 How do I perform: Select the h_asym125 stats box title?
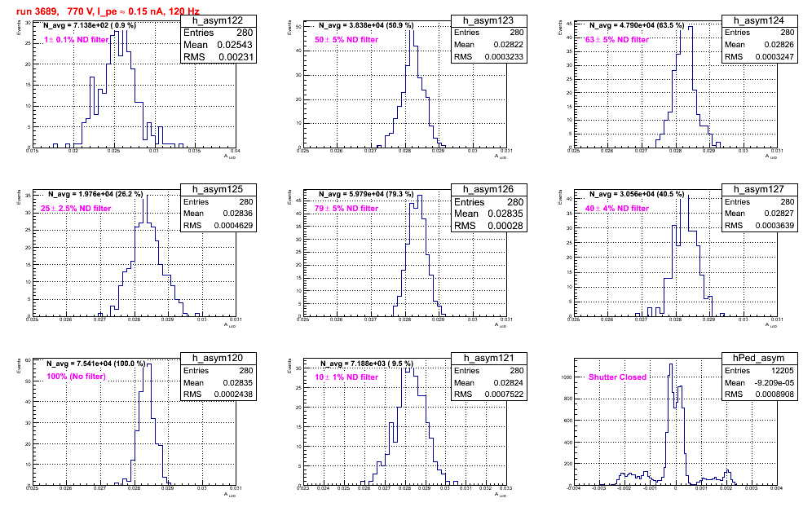(218, 189)
